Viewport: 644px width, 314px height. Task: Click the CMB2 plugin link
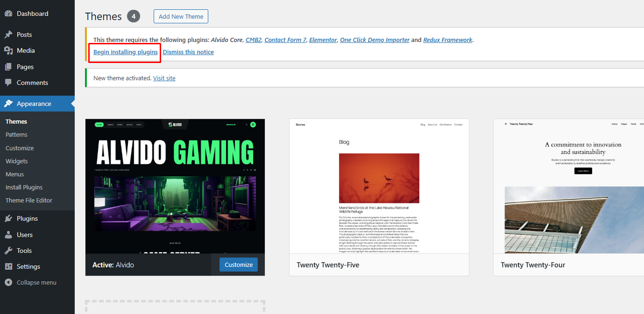(253, 40)
